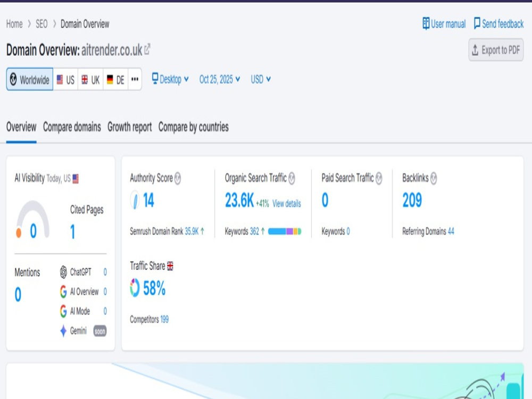532x399 pixels.
Task: Click the 58% Traffic Share value
Action: pos(154,288)
